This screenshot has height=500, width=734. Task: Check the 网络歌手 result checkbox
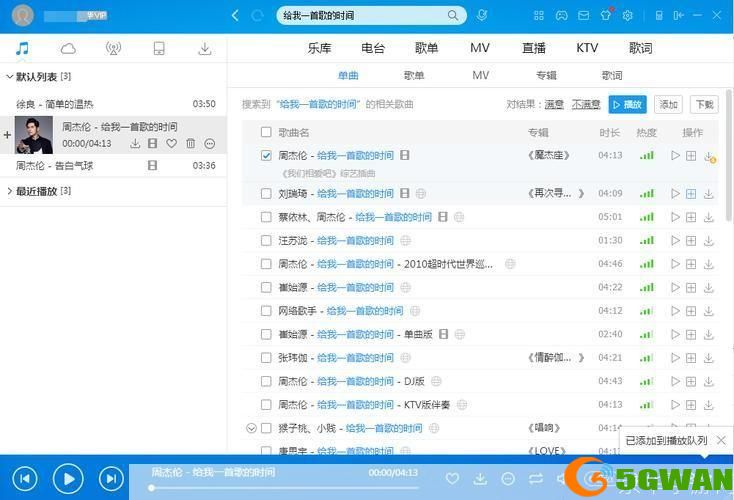click(x=266, y=311)
